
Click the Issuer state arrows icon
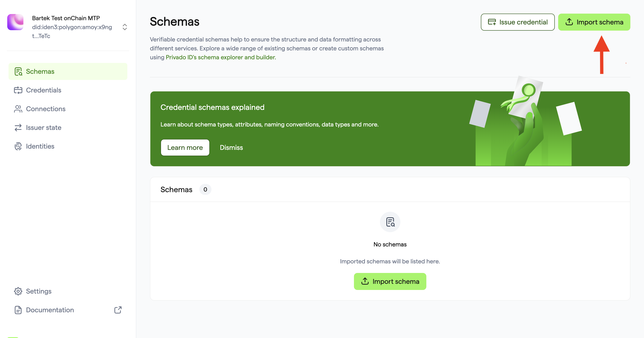click(18, 128)
